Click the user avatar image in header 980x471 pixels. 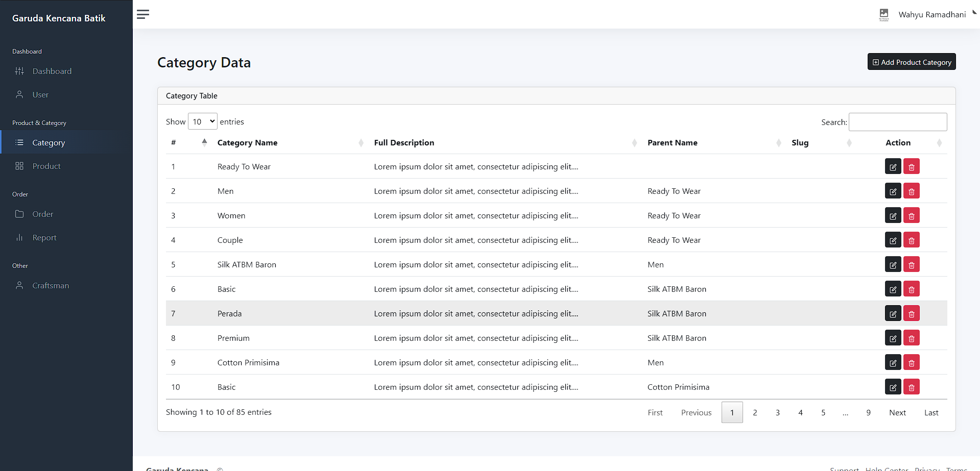point(884,14)
